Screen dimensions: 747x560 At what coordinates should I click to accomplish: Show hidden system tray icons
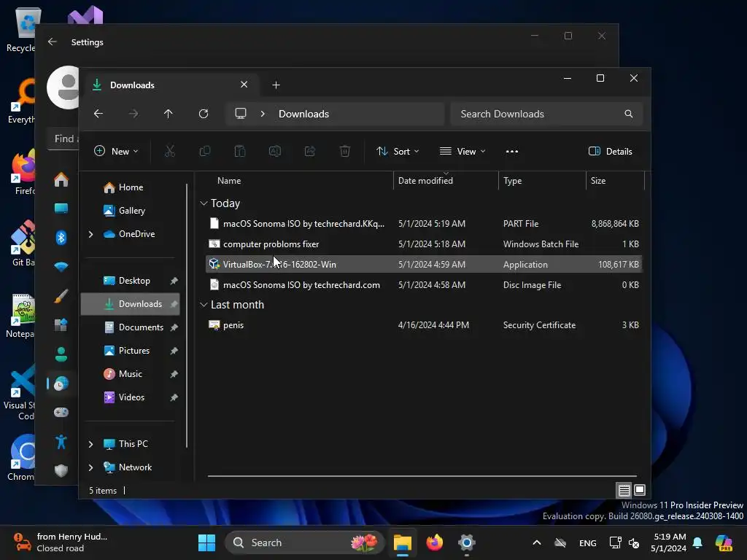pyautogui.click(x=537, y=542)
